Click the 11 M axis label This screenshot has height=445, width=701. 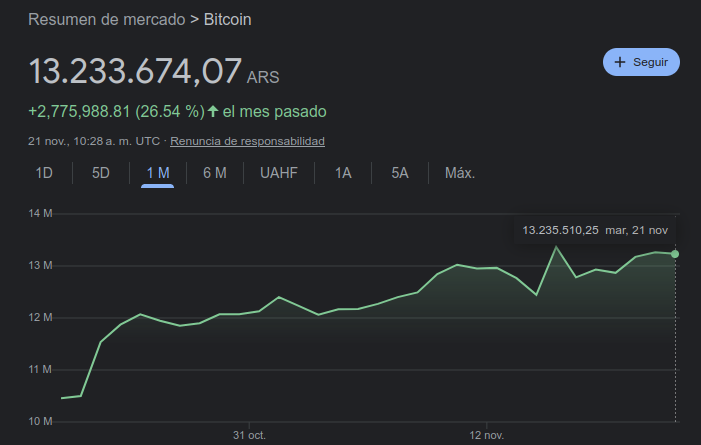click(40, 369)
